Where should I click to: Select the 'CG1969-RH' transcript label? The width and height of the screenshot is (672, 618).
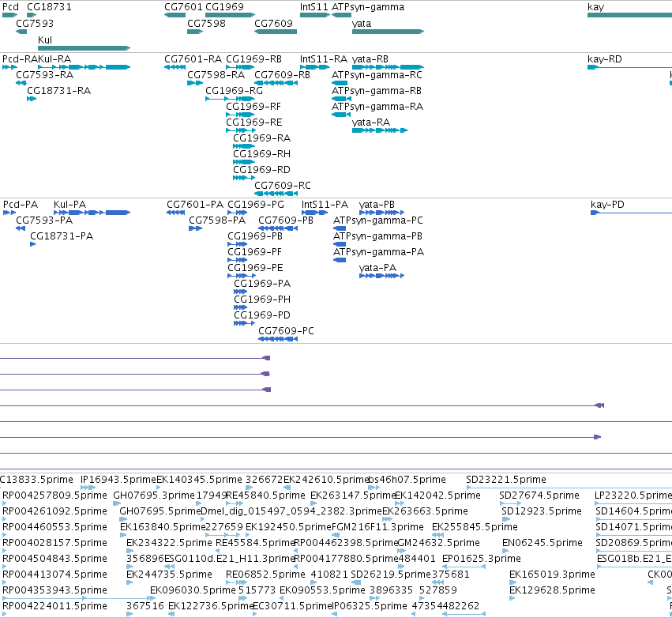coord(262,154)
